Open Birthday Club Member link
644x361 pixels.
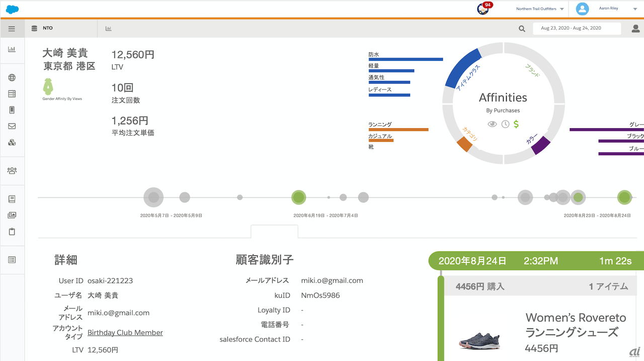pyautogui.click(x=125, y=332)
